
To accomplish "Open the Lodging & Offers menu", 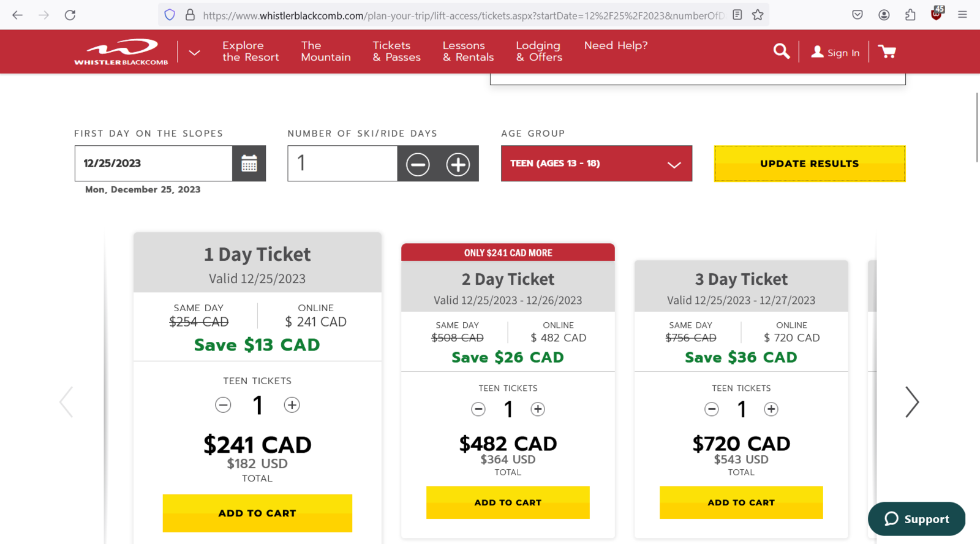I will [x=539, y=51].
